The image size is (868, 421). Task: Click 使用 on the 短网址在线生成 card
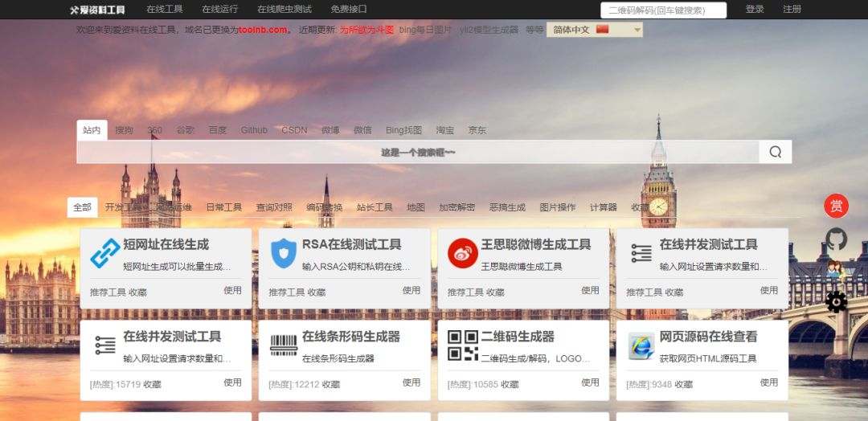coord(232,290)
